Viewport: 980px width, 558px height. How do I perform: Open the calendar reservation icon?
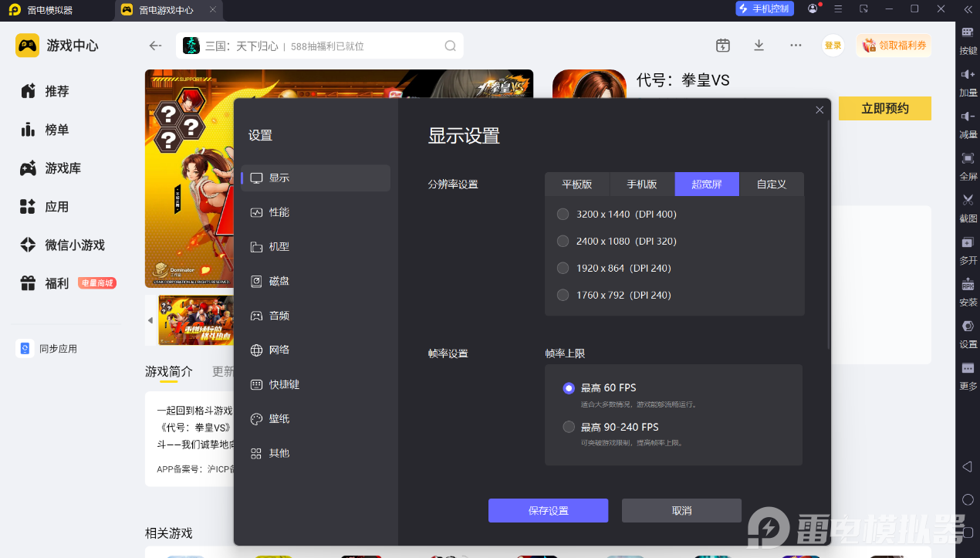point(722,46)
